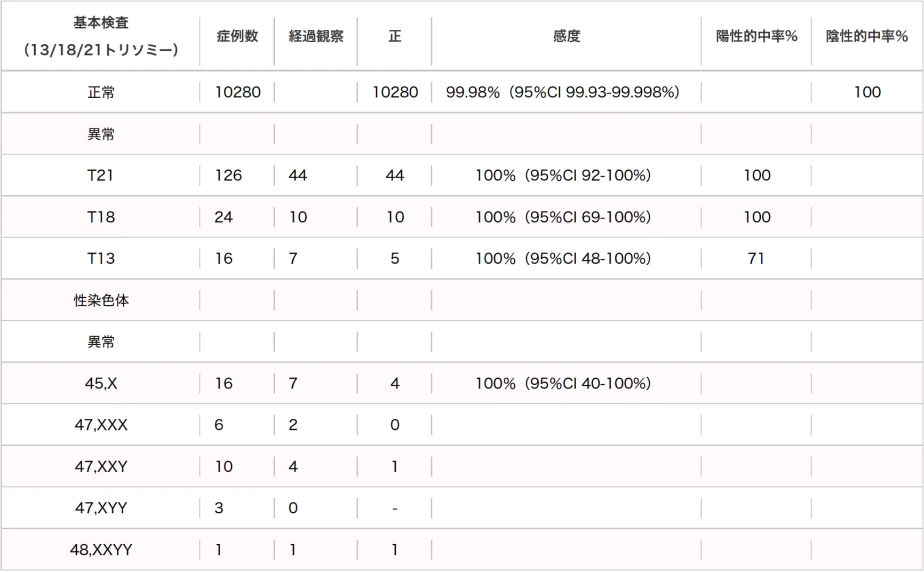Select the T13 row label
Image resolution: width=924 pixels, height=572 pixels.
(x=101, y=259)
